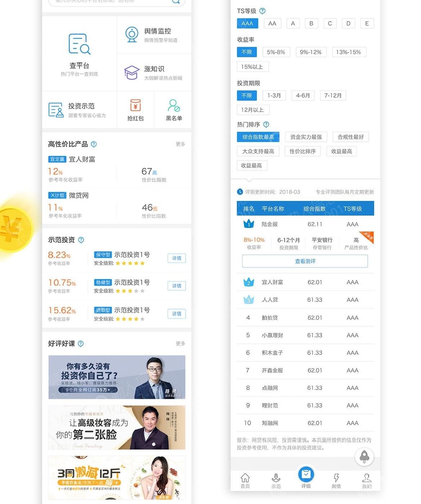Image resolution: width=421 pixels, height=504 pixels.
Task: Click help icon beside TS等级
Action: 263,11
